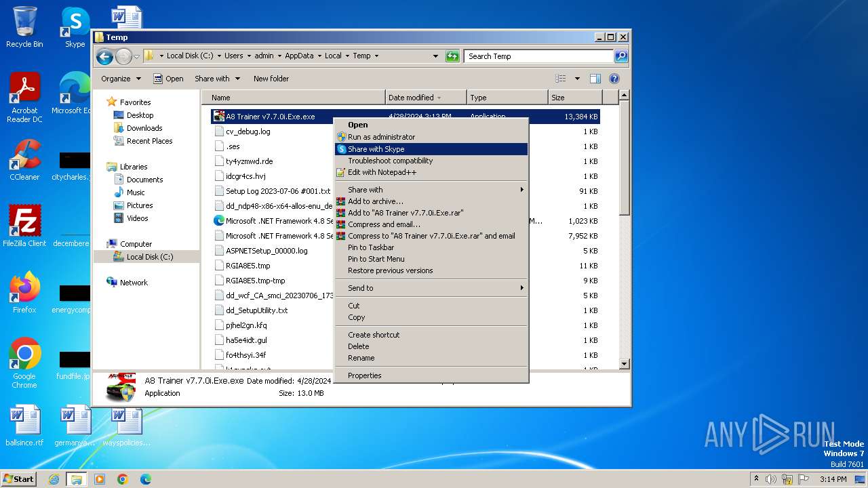Click the Explorer Back arrow button
Screen dimensions: 868x488
click(x=104, y=56)
